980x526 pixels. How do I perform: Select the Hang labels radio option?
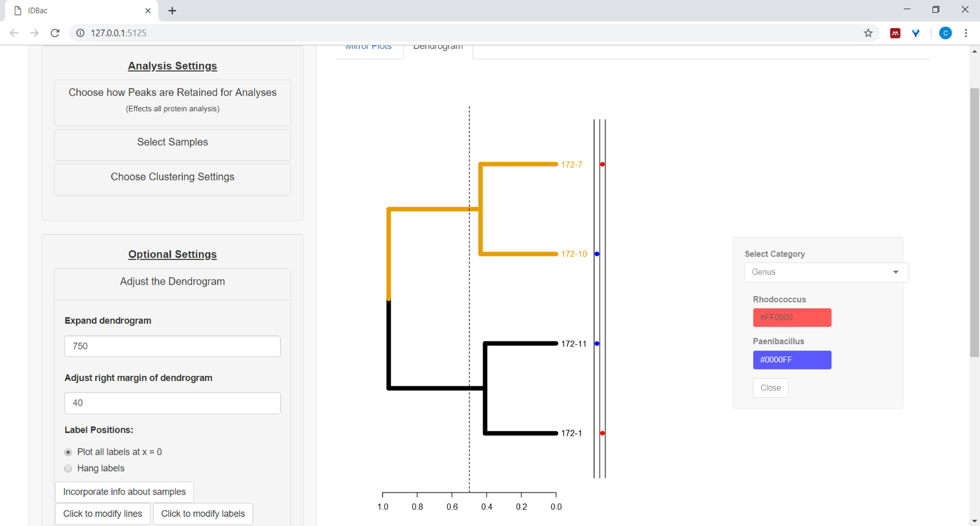tap(68, 469)
